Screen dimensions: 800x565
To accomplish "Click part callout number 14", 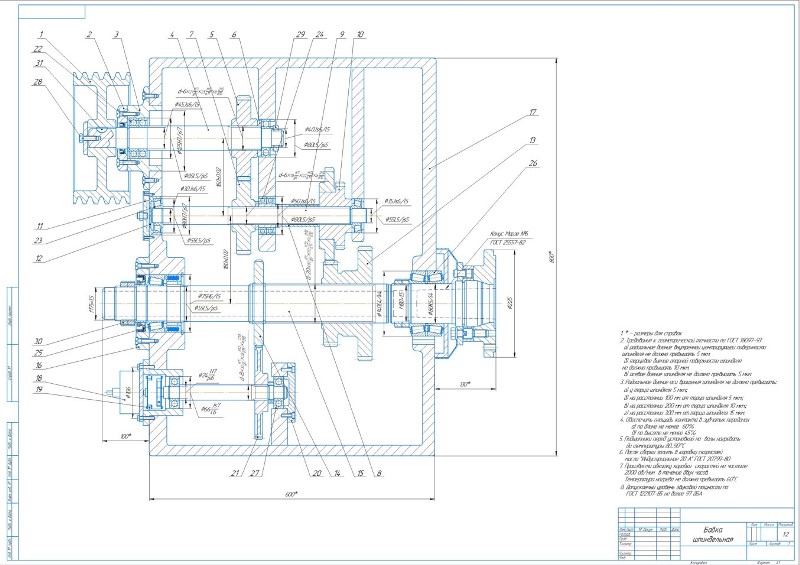I will [x=338, y=473].
